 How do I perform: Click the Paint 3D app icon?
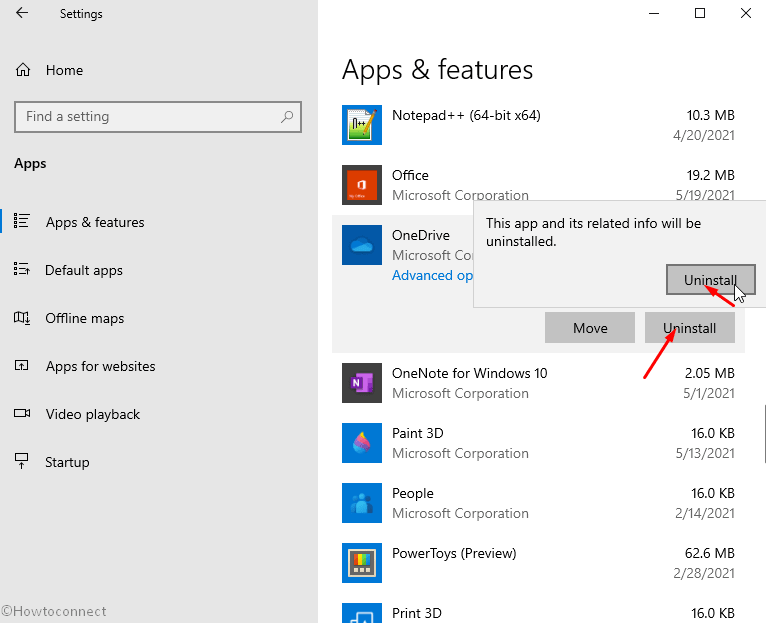pos(362,443)
